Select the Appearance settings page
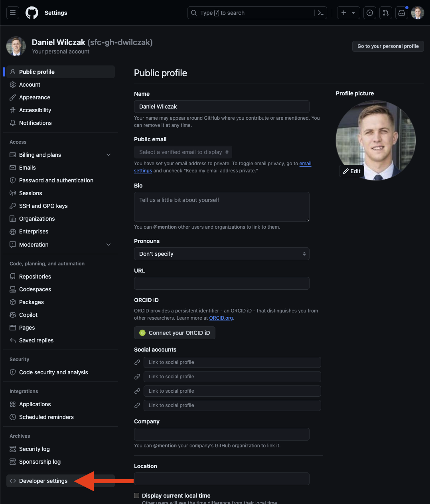 coord(35,97)
